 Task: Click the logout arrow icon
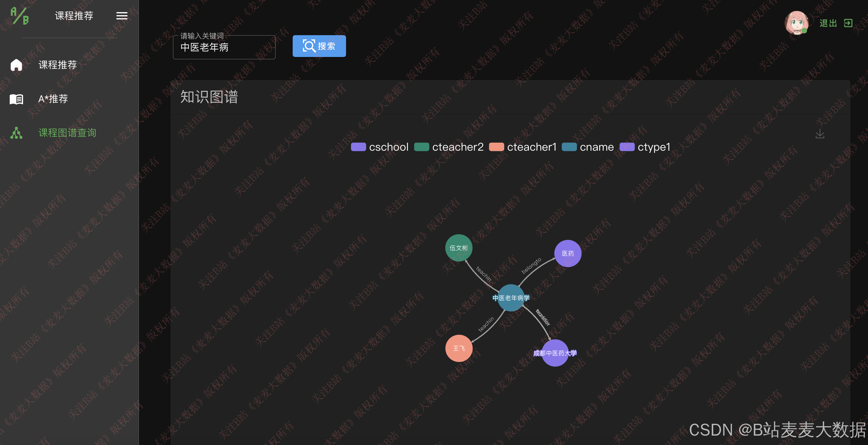coord(848,23)
